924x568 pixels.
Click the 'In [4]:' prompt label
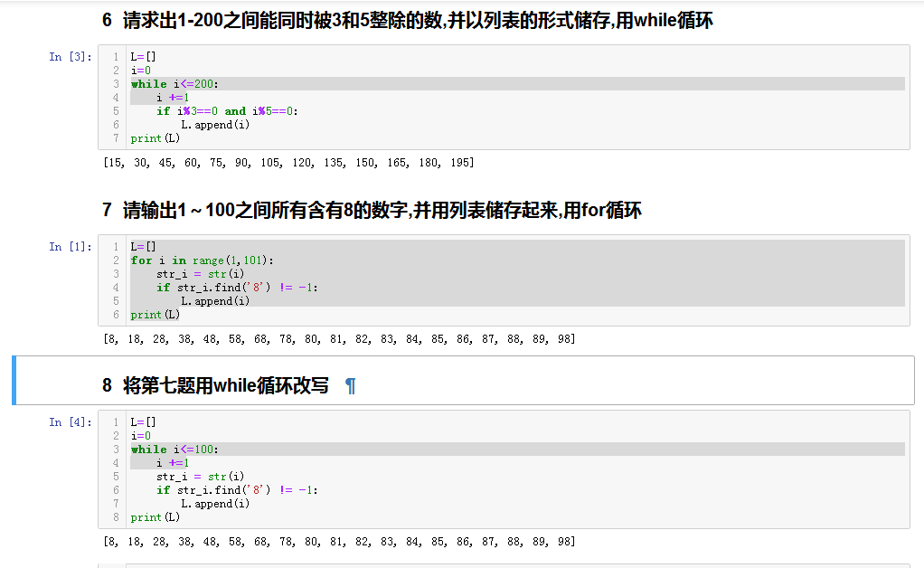(x=71, y=421)
